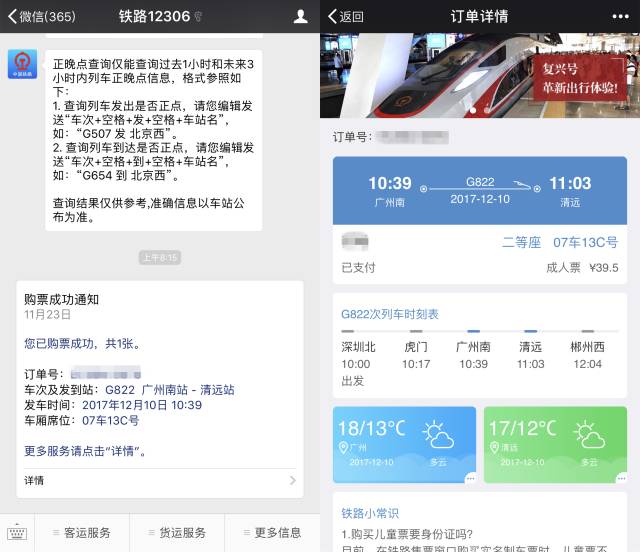Tap 发车时间 2017年12月10日 10:39

(113, 405)
